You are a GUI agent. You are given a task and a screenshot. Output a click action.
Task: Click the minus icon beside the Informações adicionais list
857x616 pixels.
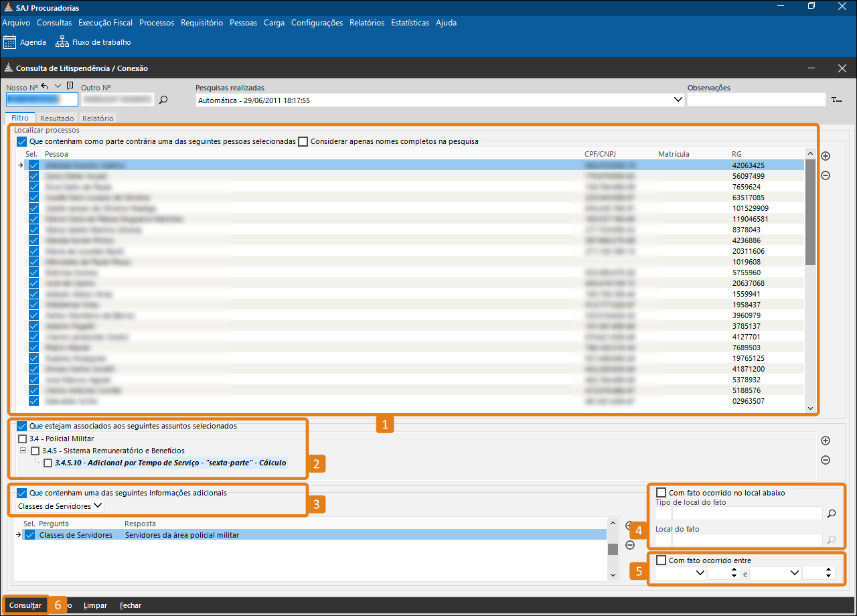pos(629,545)
